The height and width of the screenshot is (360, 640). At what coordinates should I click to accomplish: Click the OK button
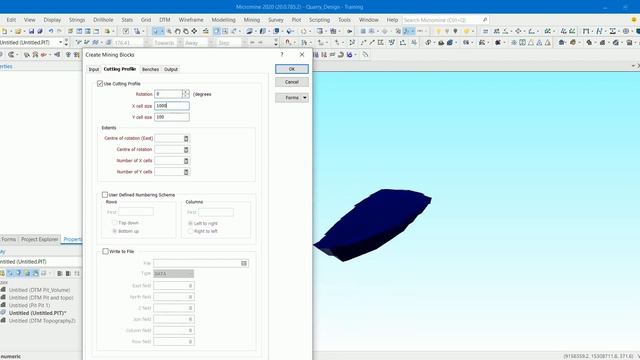tap(292, 69)
